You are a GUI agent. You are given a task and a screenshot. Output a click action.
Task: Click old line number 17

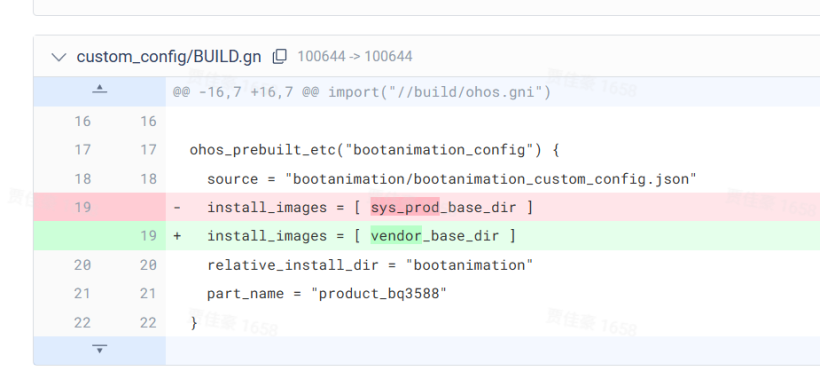pos(83,150)
